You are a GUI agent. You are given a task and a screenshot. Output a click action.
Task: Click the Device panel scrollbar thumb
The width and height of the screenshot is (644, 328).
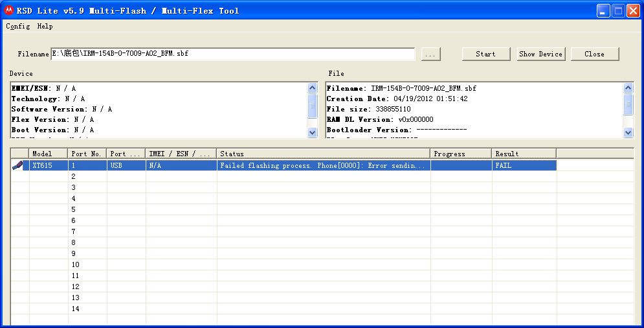coord(313,106)
